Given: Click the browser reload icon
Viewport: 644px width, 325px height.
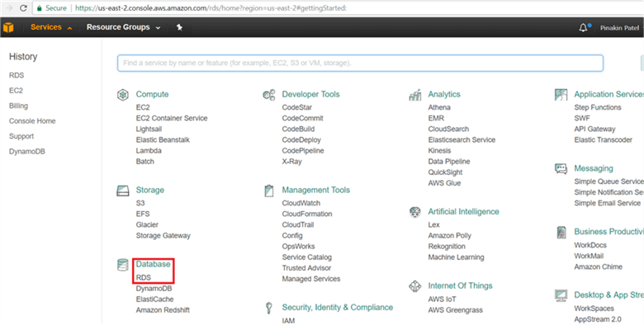Looking at the screenshot, I should 23,7.
